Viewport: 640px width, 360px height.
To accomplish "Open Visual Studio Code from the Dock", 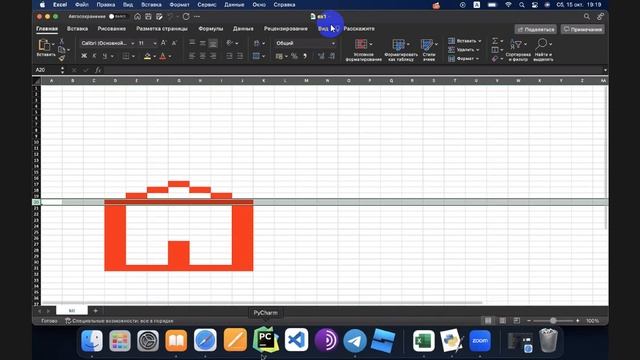I will [296, 340].
